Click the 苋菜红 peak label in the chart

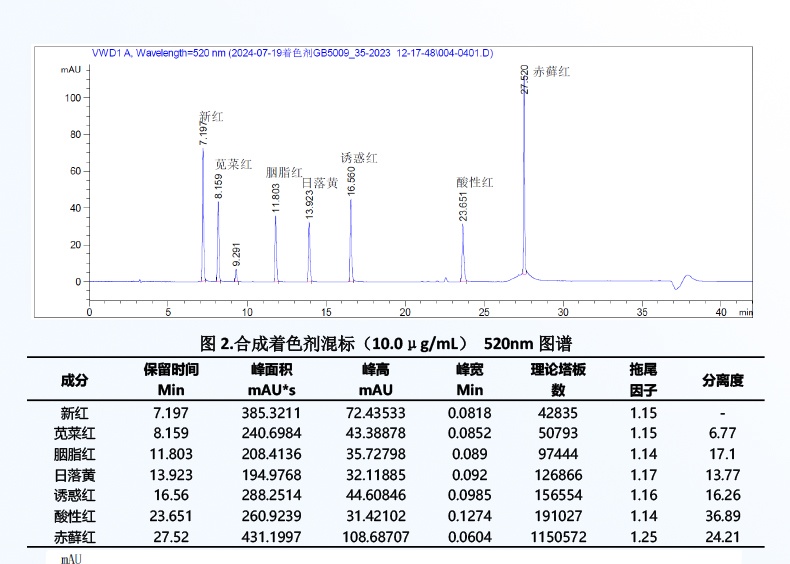234,163
